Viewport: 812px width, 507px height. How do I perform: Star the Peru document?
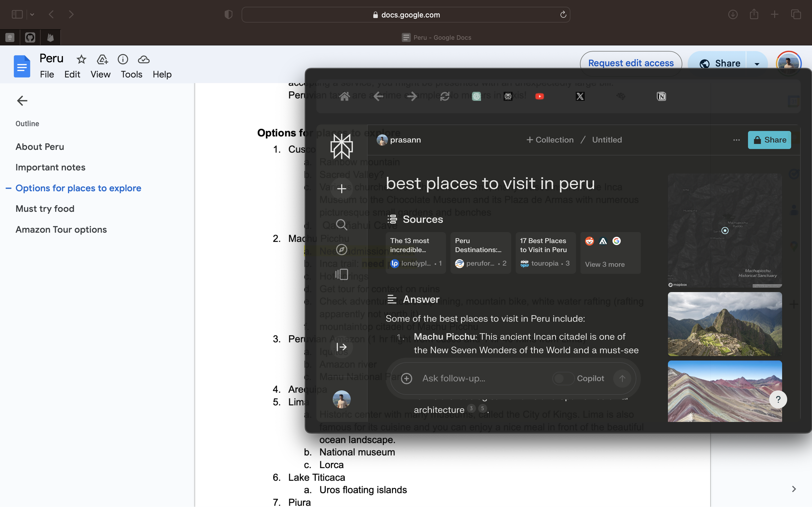[x=81, y=60]
